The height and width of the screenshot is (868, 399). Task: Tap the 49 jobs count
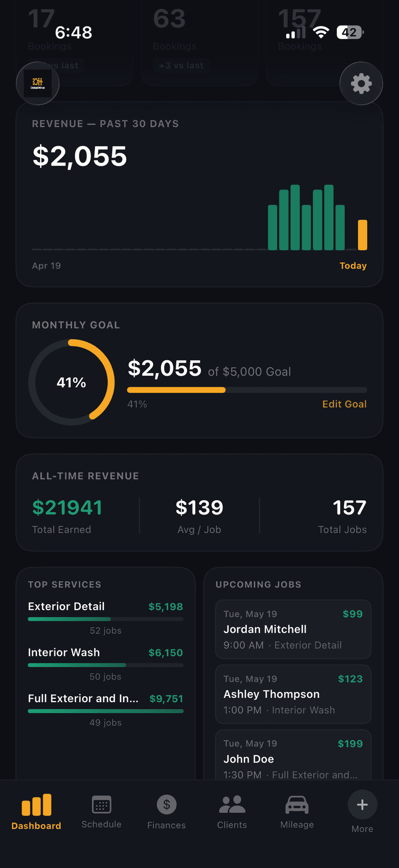106,723
